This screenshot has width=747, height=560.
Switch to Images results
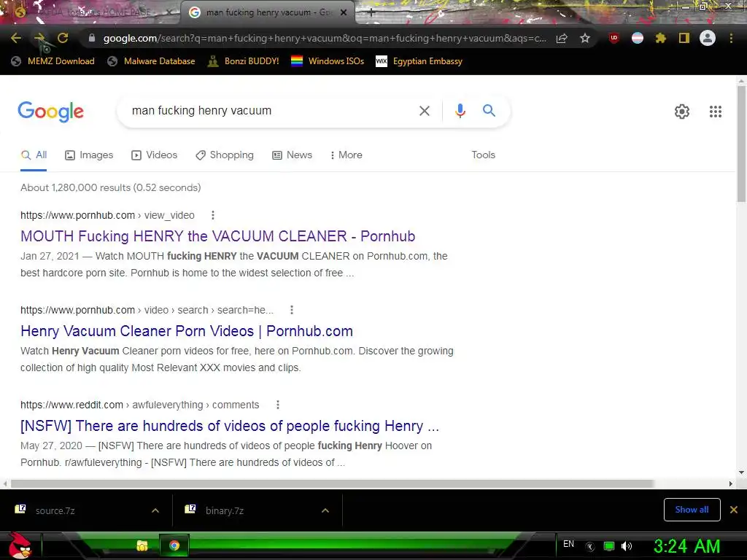pyautogui.click(x=89, y=155)
